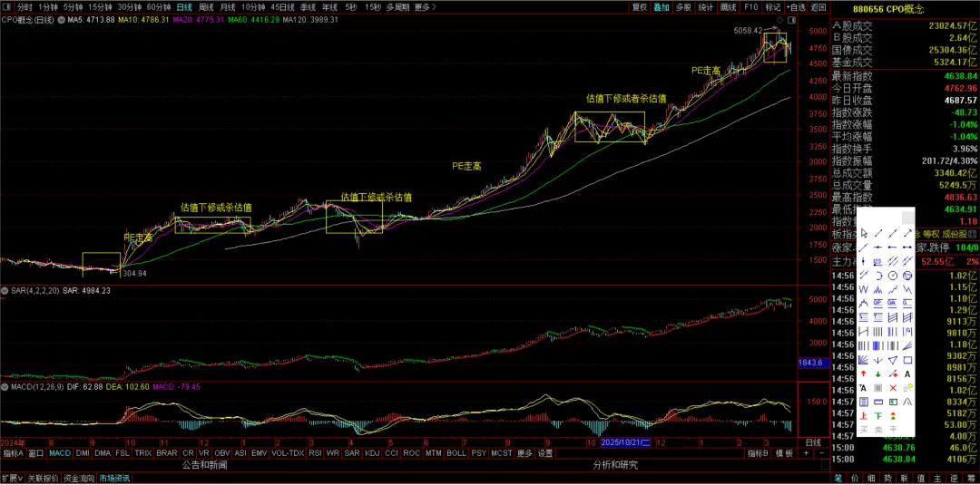The width and height of the screenshot is (980, 485).
Task: Click the 统计 statistics button
Action: point(706,7)
